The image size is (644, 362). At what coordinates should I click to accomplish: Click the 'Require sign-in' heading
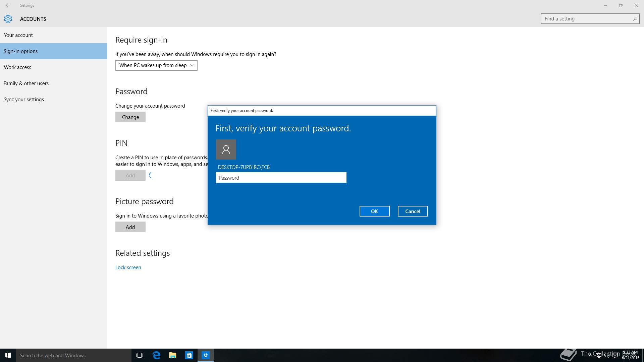tap(141, 40)
